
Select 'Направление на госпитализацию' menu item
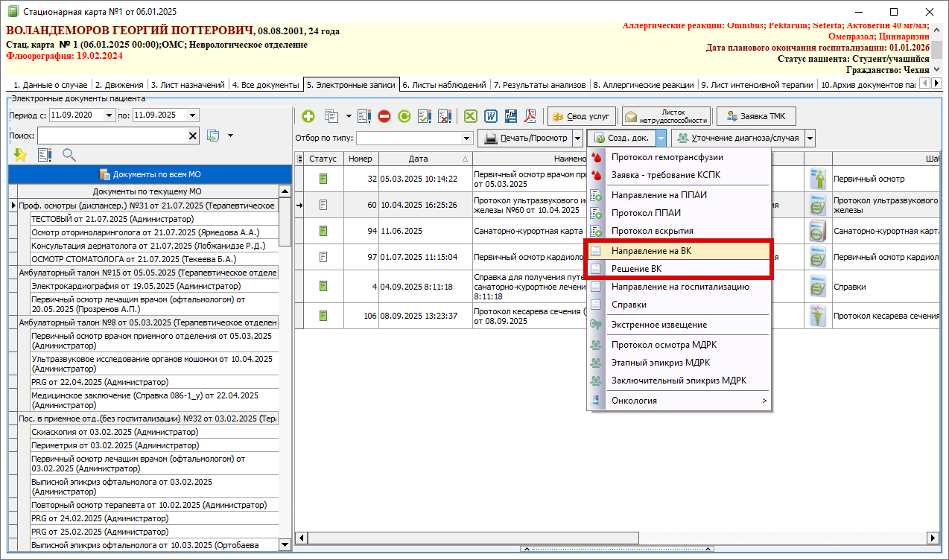(x=679, y=287)
